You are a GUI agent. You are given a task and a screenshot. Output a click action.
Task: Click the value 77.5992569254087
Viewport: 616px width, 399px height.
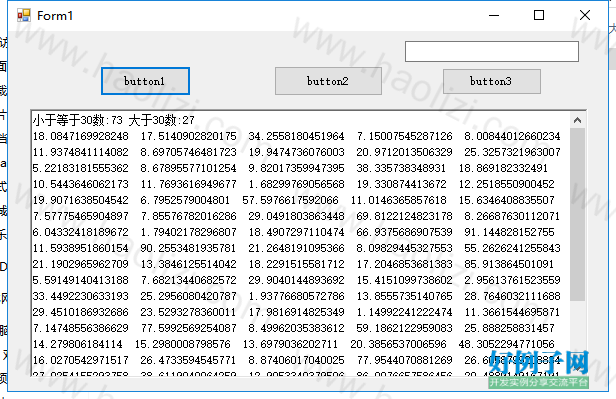pyautogui.click(x=188, y=328)
